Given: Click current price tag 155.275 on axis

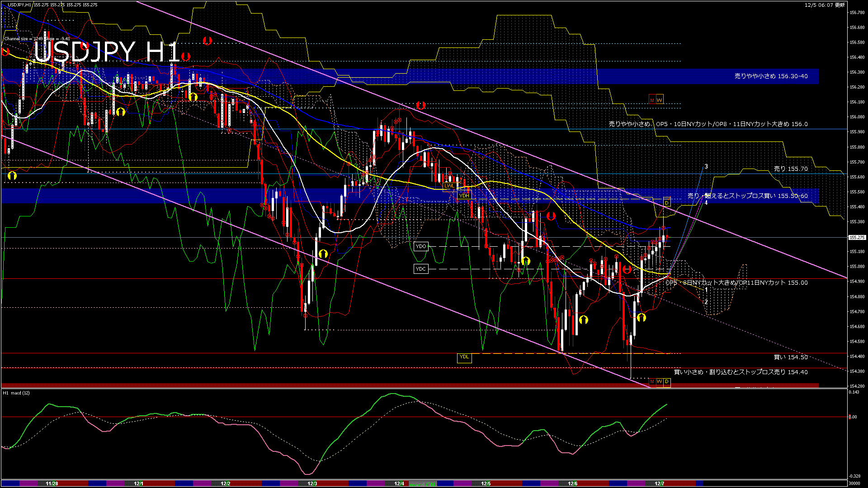Looking at the screenshot, I should 857,237.
